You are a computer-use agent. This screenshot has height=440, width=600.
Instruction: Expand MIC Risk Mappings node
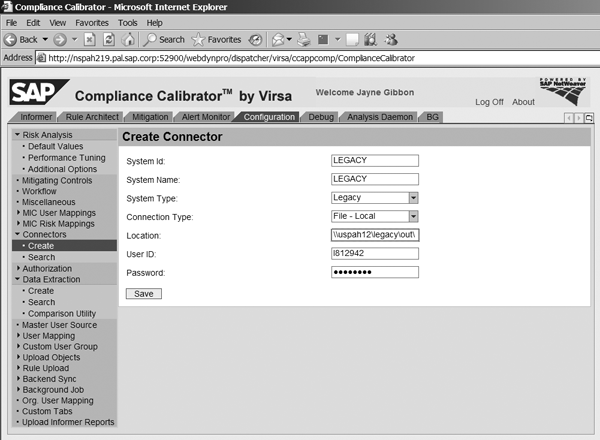(18, 223)
